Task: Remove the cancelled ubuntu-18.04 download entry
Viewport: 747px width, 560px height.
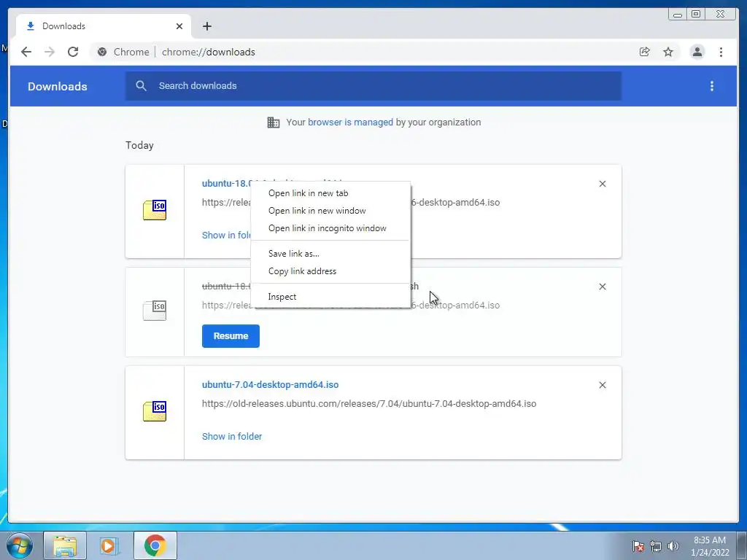Action: pyautogui.click(x=602, y=287)
